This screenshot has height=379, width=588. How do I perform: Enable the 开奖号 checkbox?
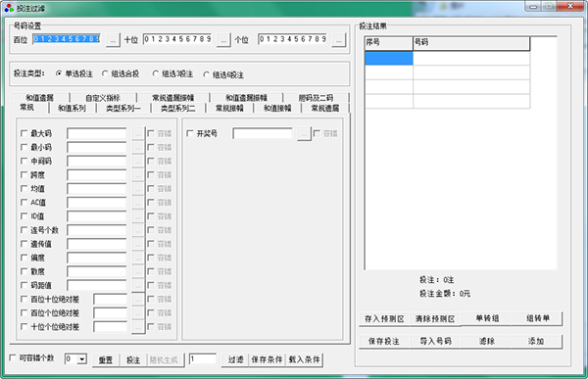pyautogui.click(x=190, y=133)
